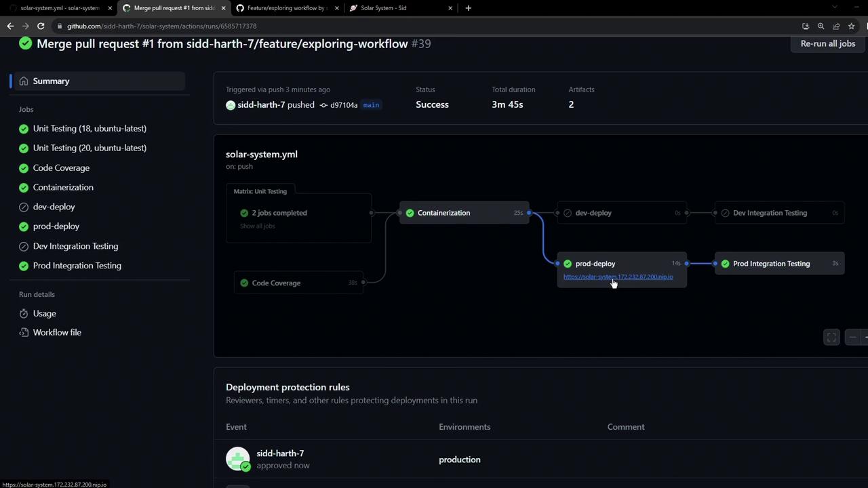Open the Containerization job in sidebar
This screenshot has width=868, height=488.
point(63,187)
